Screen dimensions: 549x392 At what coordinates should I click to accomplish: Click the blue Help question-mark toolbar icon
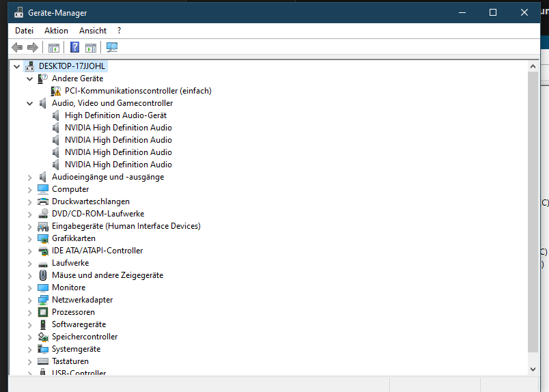(x=74, y=47)
